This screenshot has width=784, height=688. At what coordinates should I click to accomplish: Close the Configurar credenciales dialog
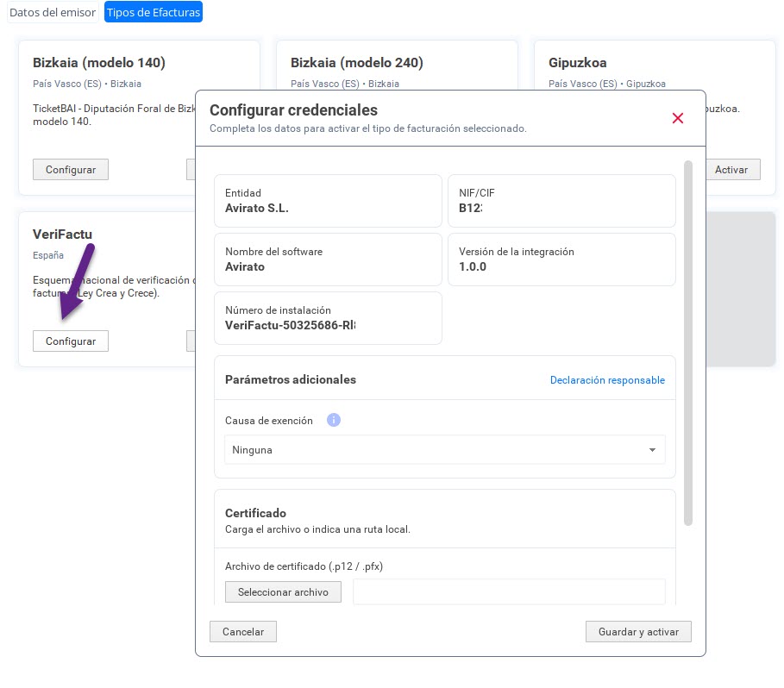677,118
